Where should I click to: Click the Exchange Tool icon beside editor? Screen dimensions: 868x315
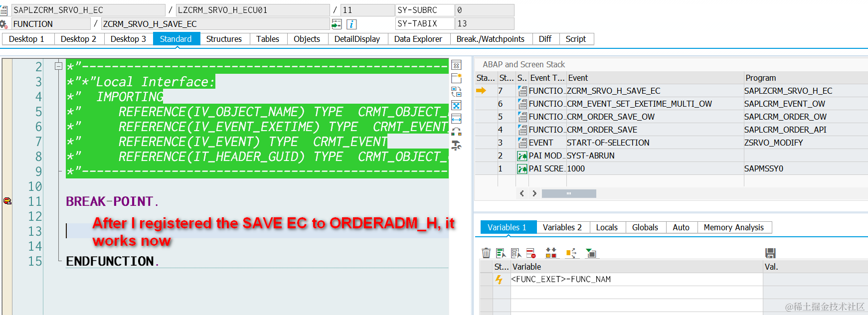pos(456,132)
